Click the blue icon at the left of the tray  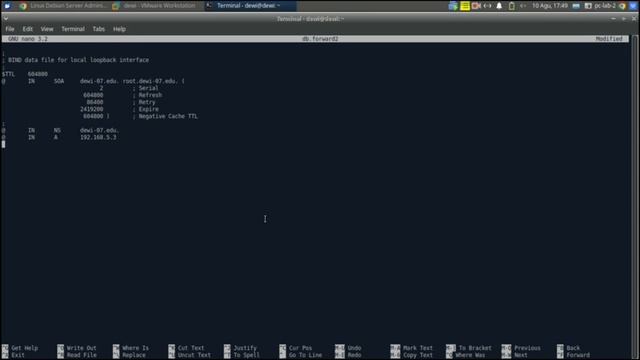(453, 6)
